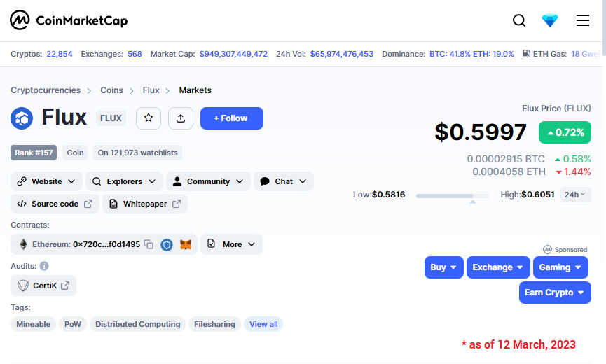The height and width of the screenshot is (364, 606).
Task: Click the FLUX ticker label
Action: (111, 118)
